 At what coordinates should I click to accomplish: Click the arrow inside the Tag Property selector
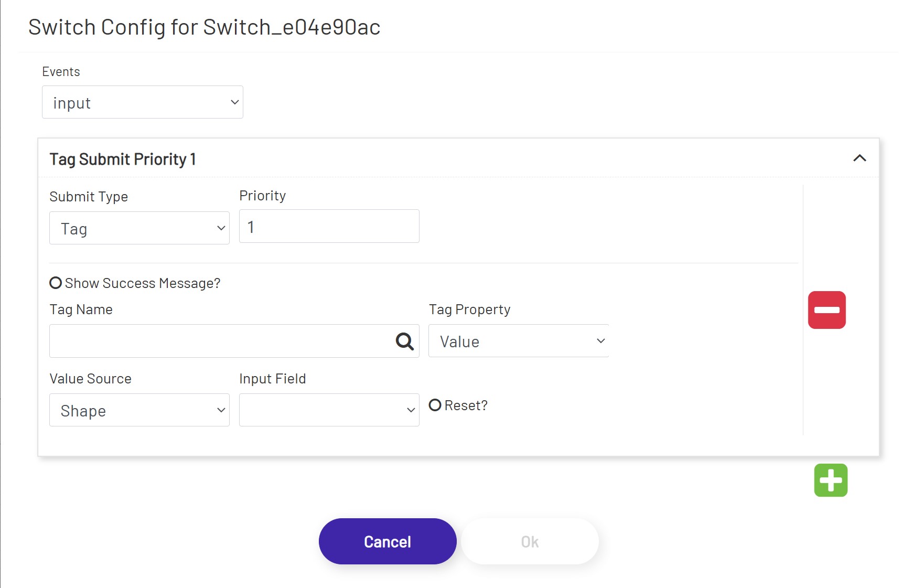pyautogui.click(x=600, y=341)
